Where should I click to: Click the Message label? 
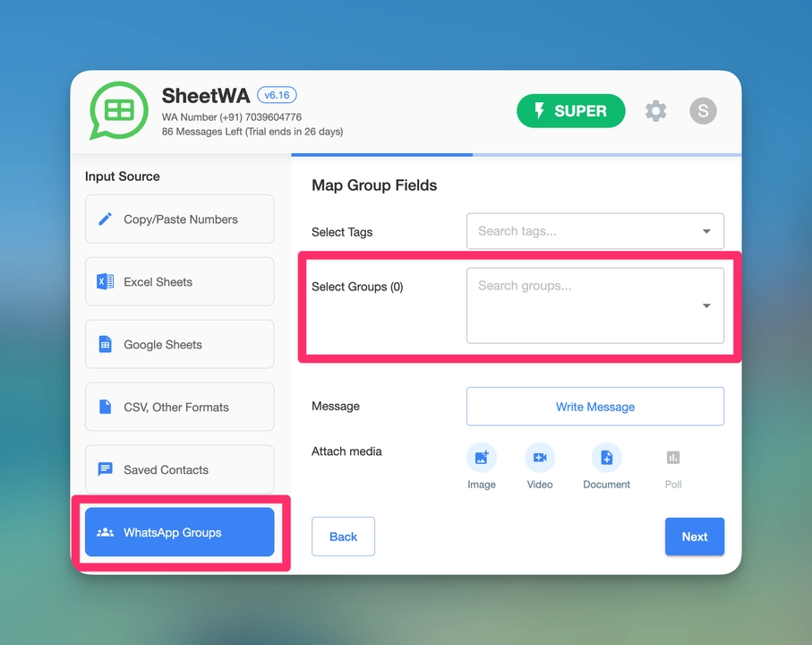[x=336, y=406]
